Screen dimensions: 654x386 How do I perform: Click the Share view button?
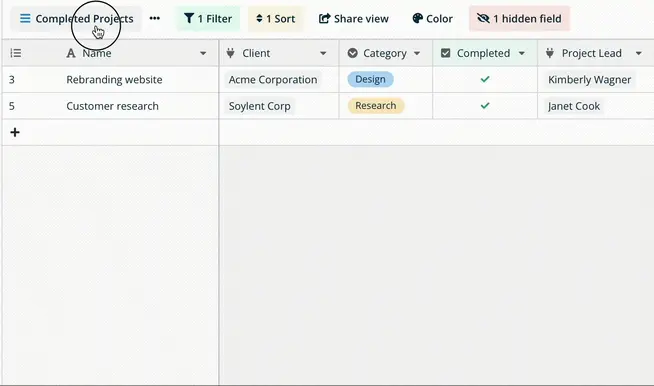coord(354,19)
